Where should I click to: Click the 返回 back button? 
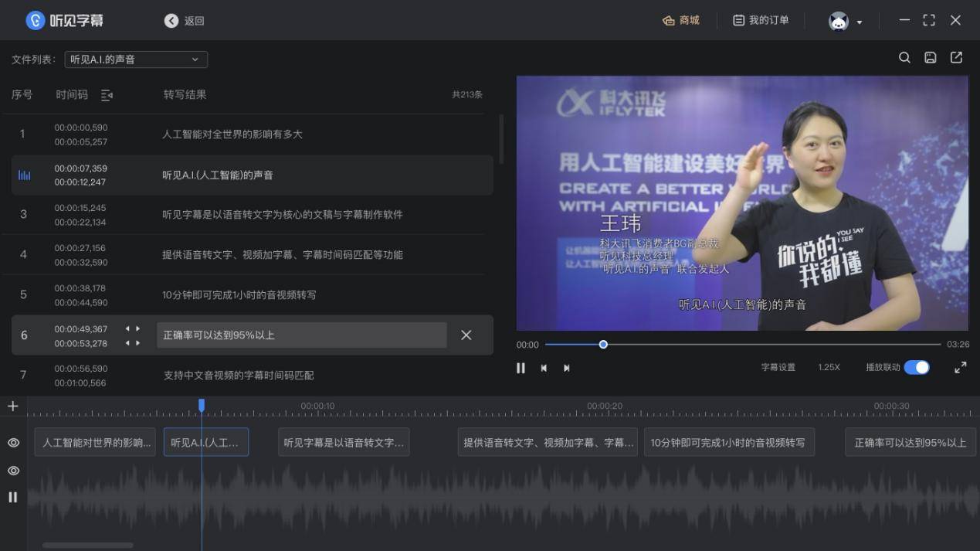(183, 21)
